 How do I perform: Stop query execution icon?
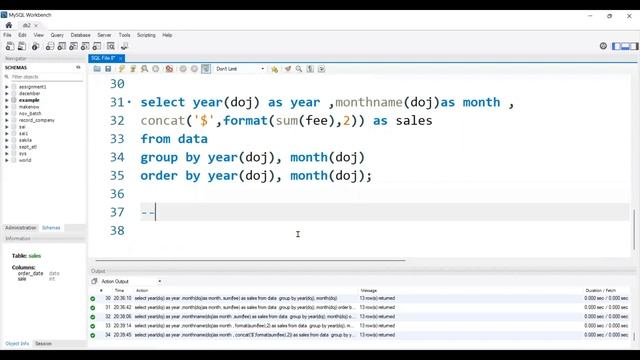click(x=156, y=69)
